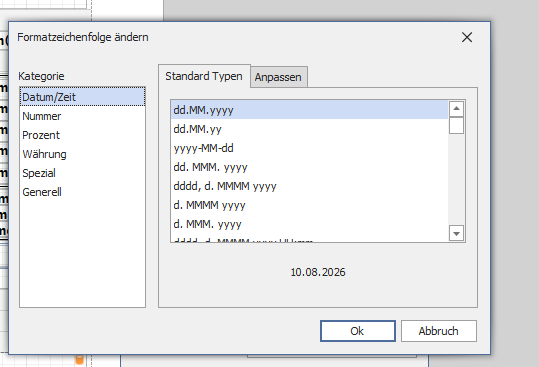Choose the Generell category

[x=82, y=192]
